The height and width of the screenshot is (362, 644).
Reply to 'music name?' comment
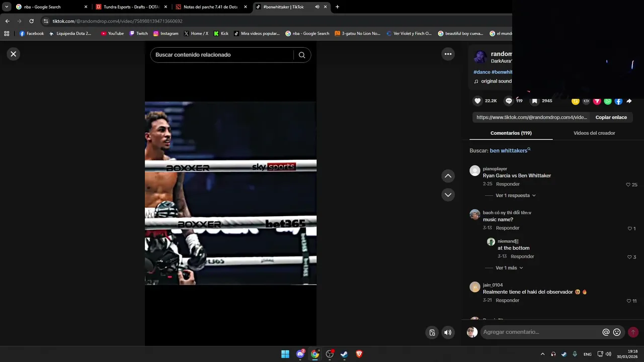508,228
